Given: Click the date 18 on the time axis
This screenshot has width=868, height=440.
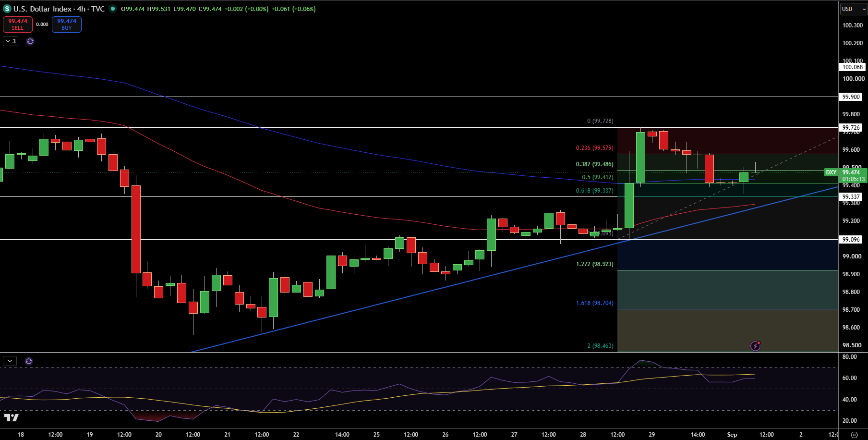Looking at the screenshot, I should coord(21,435).
